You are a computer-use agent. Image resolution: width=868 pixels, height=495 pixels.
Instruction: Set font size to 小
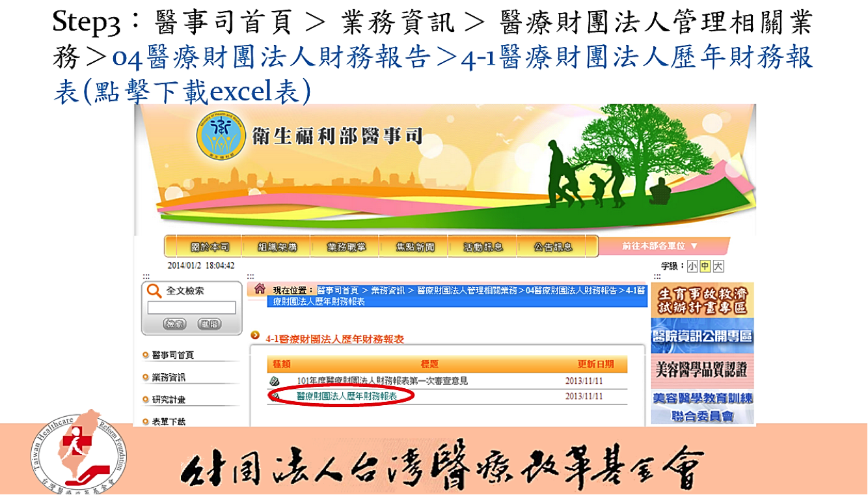click(692, 266)
